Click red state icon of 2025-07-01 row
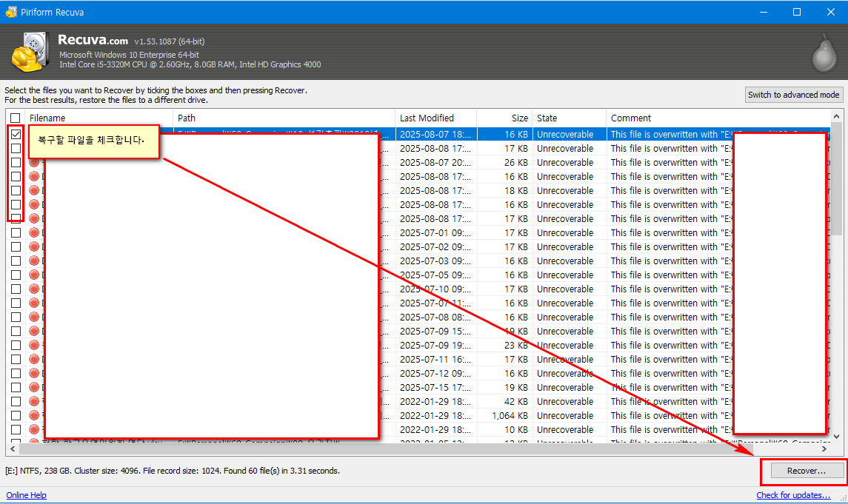This screenshot has width=848, height=504. (x=35, y=233)
